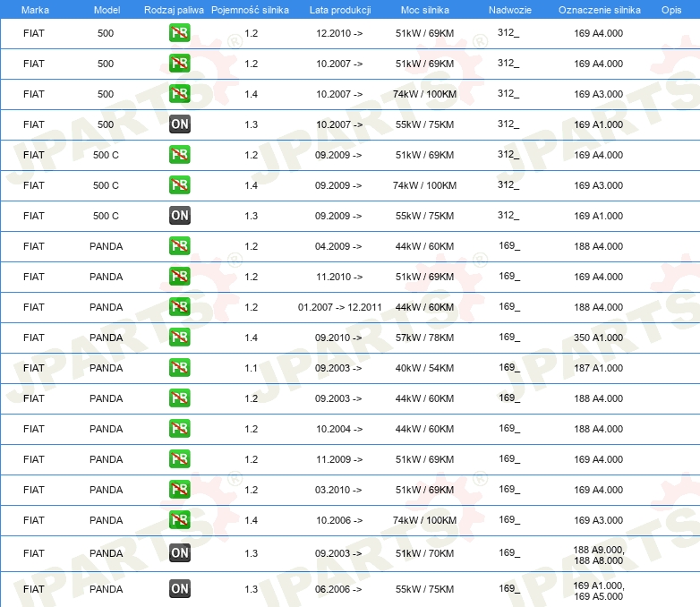Click petrol icon for 500 1.4 from 10.2007

click(179, 93)
